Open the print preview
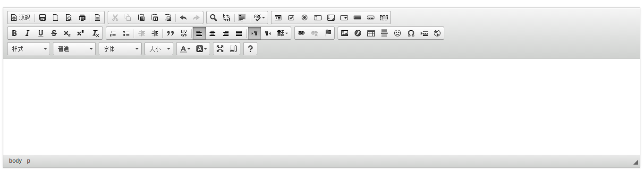The image size is (644, 176). 69,18
